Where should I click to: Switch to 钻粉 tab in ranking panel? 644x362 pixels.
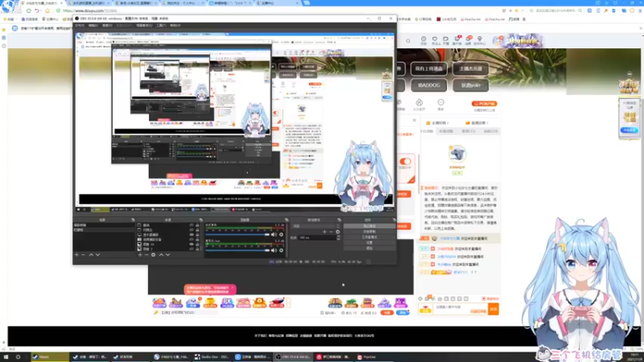(490, 131)
